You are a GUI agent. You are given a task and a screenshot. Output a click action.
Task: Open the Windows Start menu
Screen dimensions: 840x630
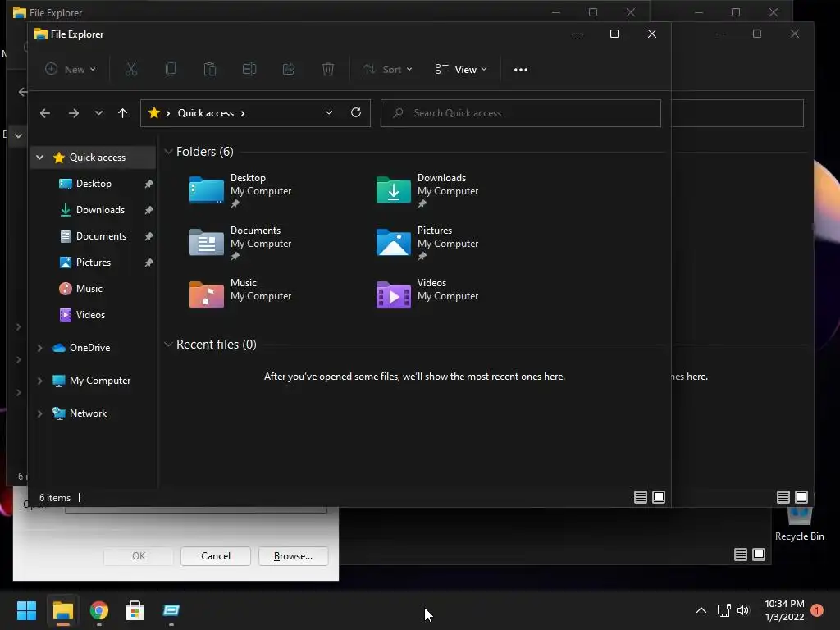tap(26, 610)
